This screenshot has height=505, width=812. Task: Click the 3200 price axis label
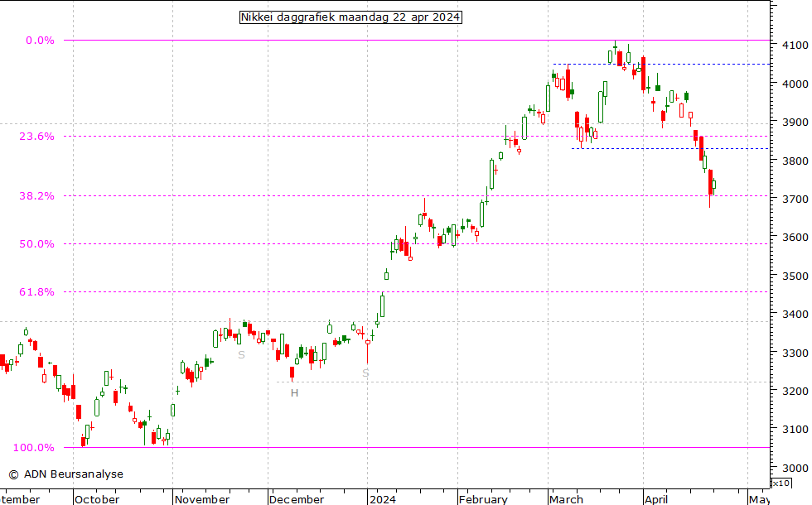[795, 391]
